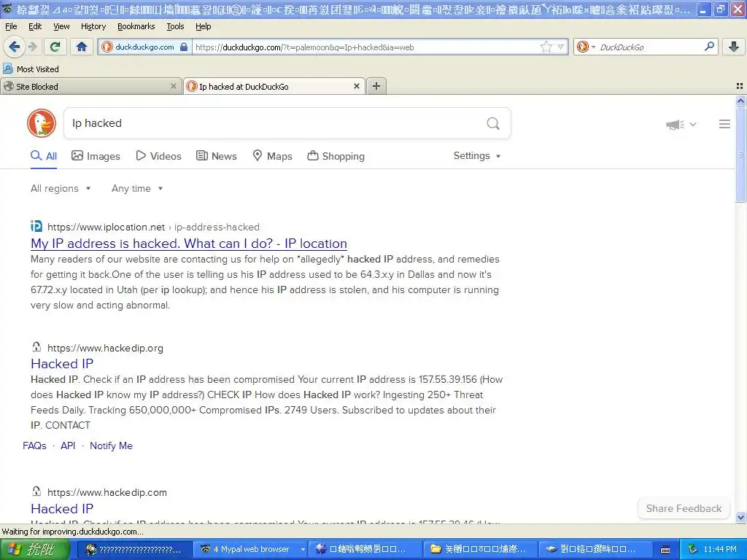Click the Share Feedback button
The width and height of the screenshot is (747, 560).
pyautogui.click(x=684, y=508)
